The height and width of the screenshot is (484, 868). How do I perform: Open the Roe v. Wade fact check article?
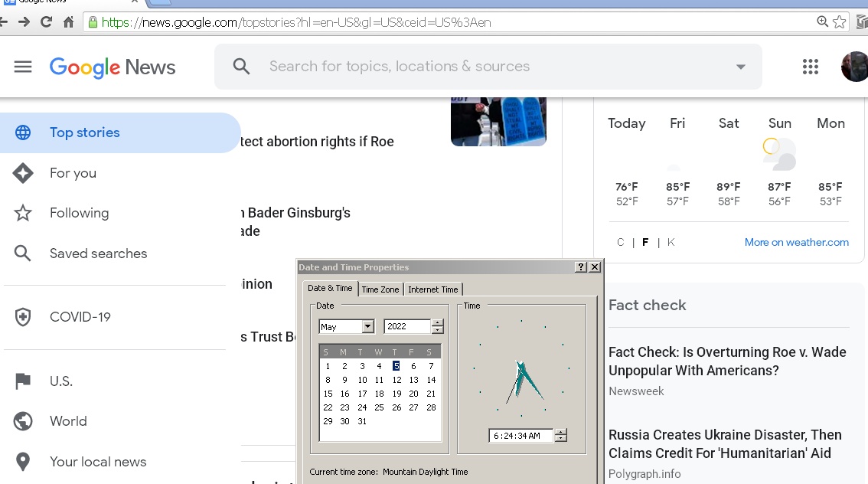[727, 361]
